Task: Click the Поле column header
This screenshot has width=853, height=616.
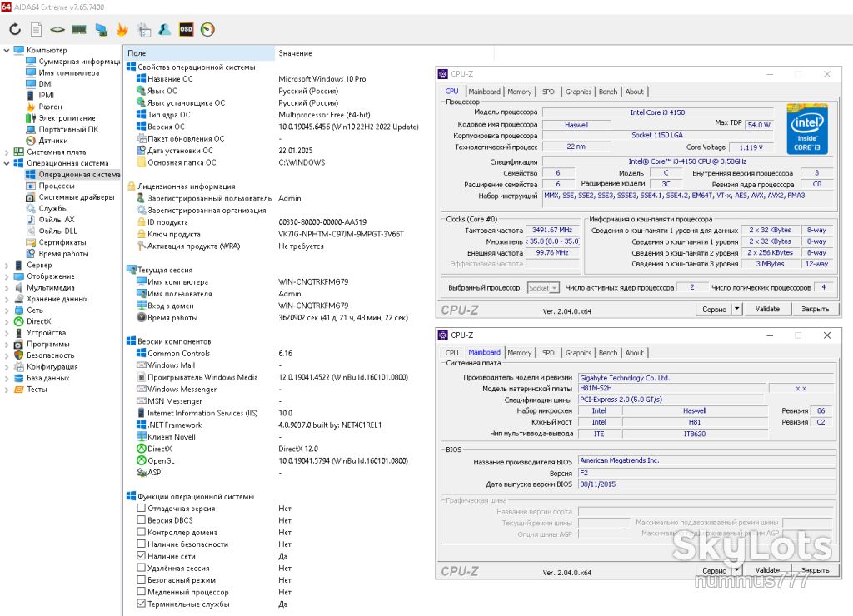Action: click(198, 53)
